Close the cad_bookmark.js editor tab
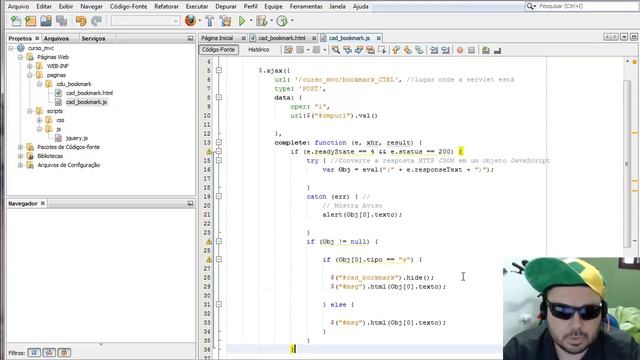Screen dimensions: 640x360 tap(378, 38)
